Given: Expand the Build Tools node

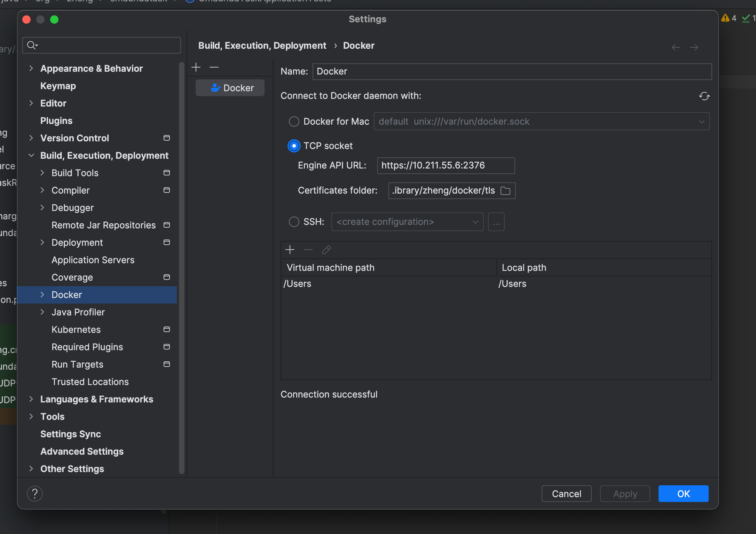Looking at the screenshot, I should [42, 173].
